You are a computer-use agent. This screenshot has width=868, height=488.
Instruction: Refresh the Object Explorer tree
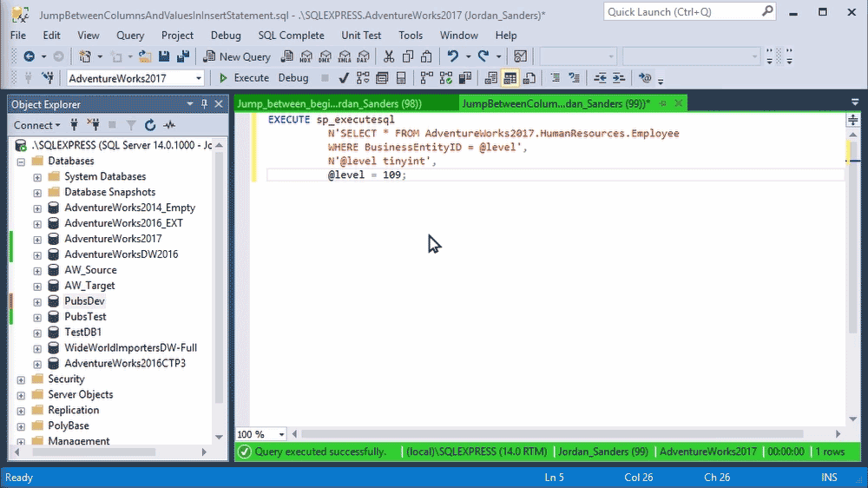coord(150,125)
